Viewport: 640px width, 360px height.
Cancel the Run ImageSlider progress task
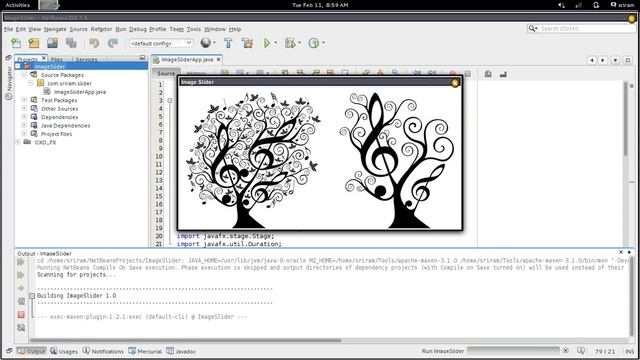point(565,351)
